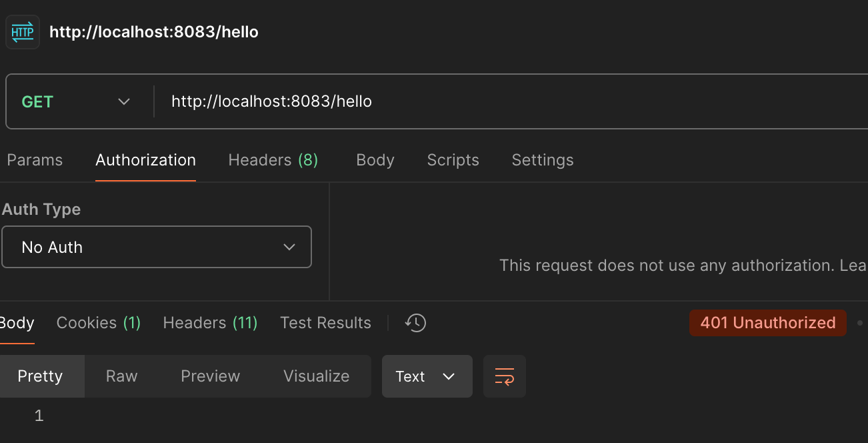Expand the Auth Type dropdown
This screenshot has width=868, height=443.
157,247
